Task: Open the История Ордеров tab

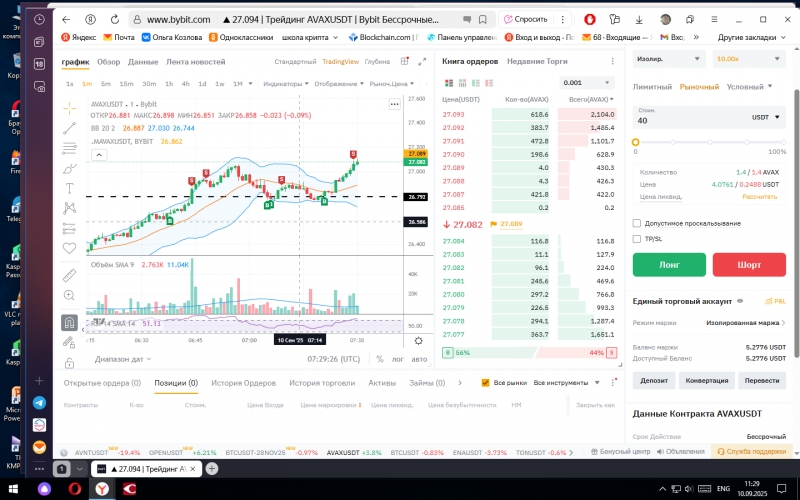Action: point(243,383)
